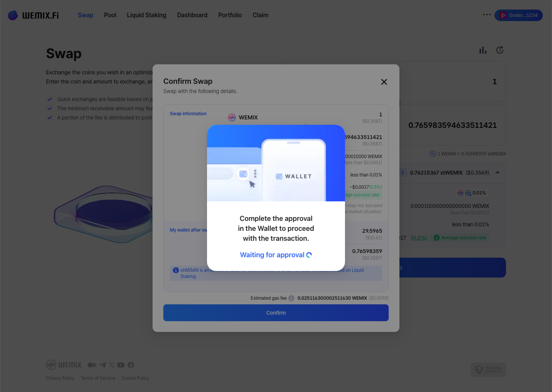Go to the Portfolio tab
Image resolution: width=552 pixels, height=392 pixels.
230,15
